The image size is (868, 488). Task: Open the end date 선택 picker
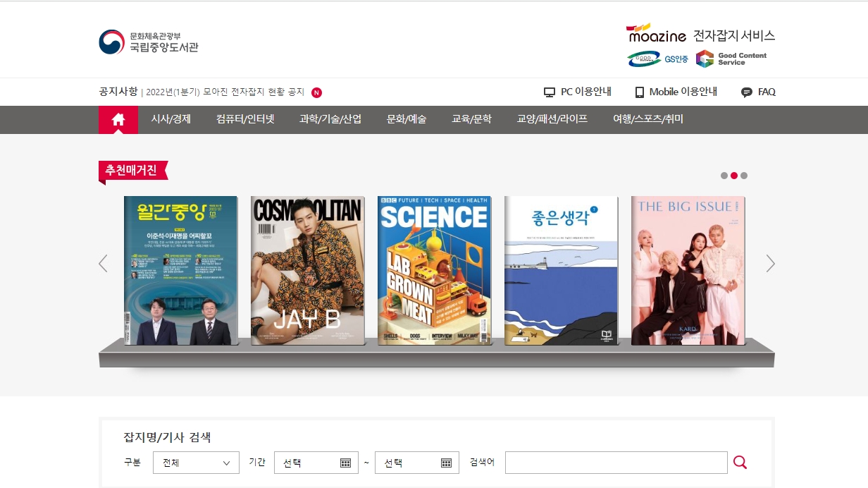pyautogui.click(x=417, y=463)
